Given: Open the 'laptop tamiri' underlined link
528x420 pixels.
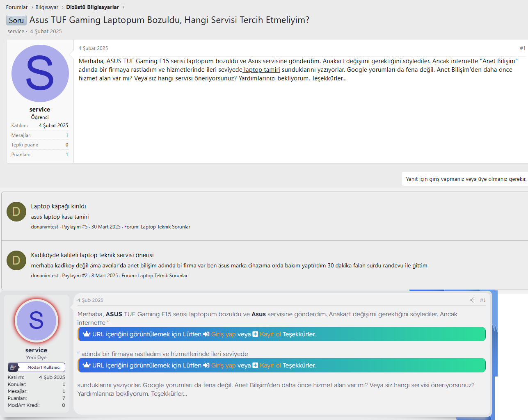Looking at the screenshot, I should point(262,70).
